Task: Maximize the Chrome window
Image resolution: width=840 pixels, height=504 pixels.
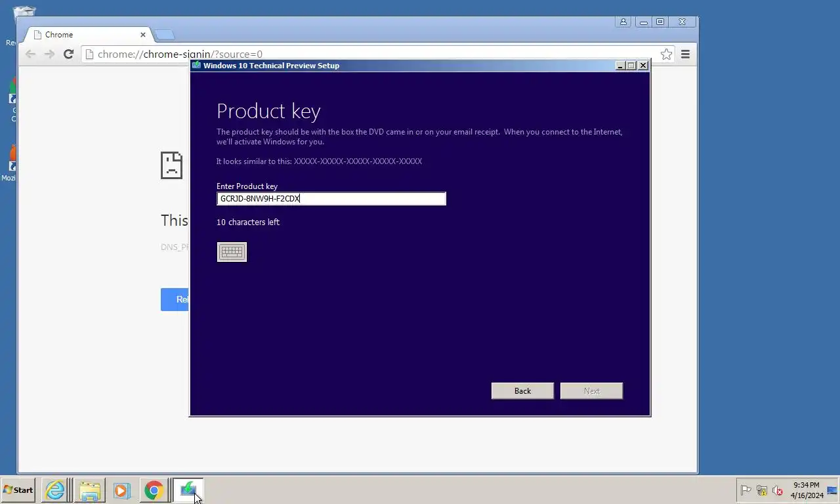Action: 660,22
